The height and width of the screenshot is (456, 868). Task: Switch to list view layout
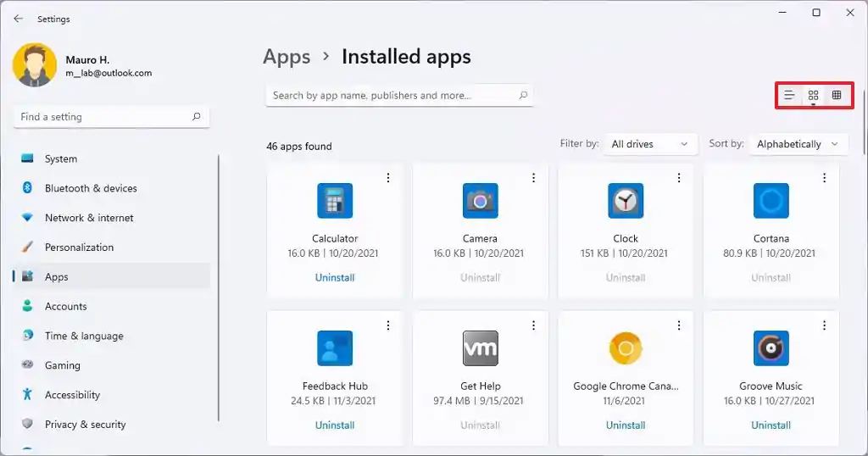(789, 96)
